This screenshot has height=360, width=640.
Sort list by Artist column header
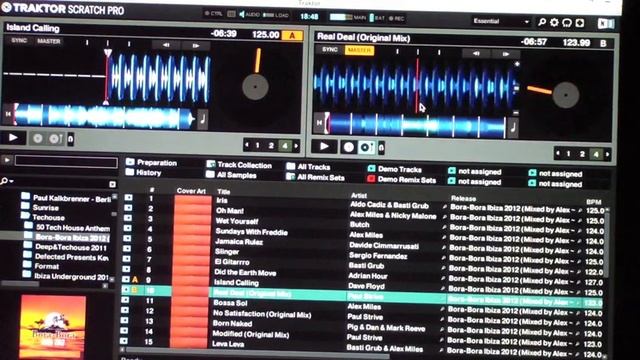click(x=359, y=196)
